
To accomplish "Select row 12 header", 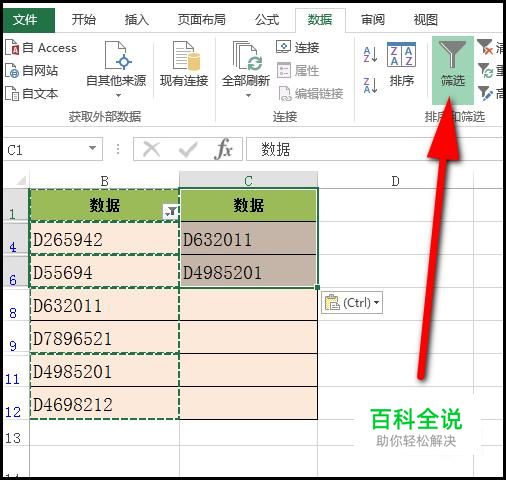I will click(16, 404).
